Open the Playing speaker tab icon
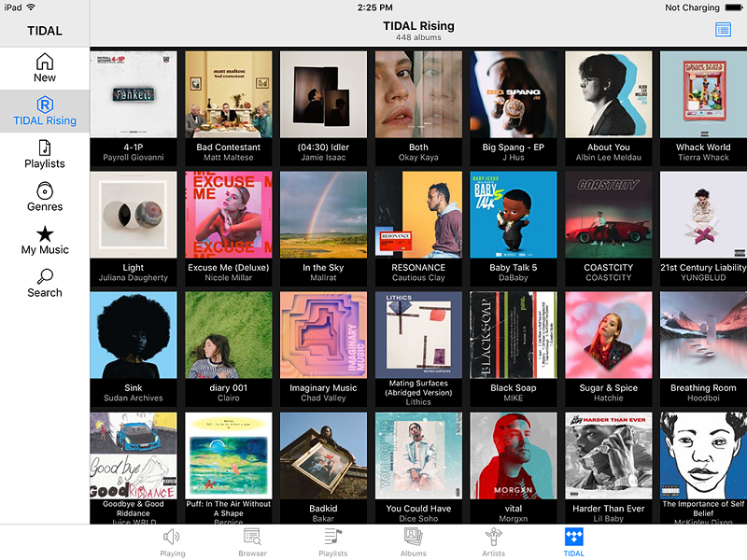This screenshot has height=560, width=747. [172, 538]
